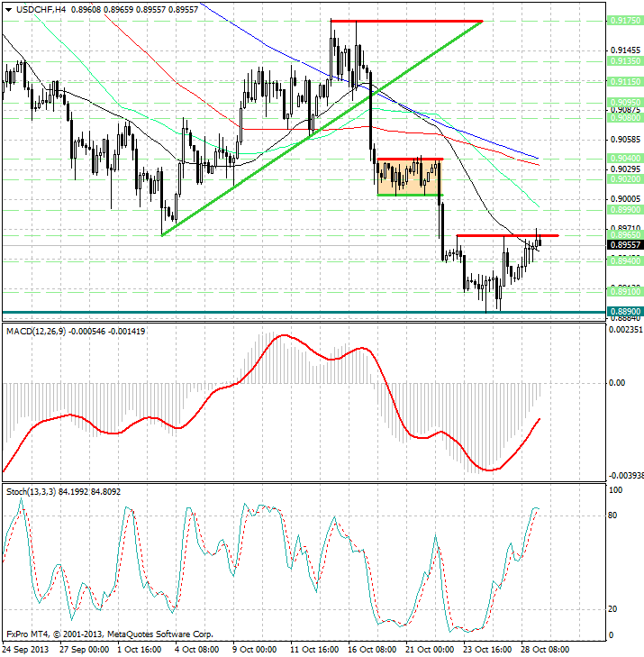This screenshot has height=657, width=644.
Task: Click the Stochastic 20 level label
Action: point(612,609)
